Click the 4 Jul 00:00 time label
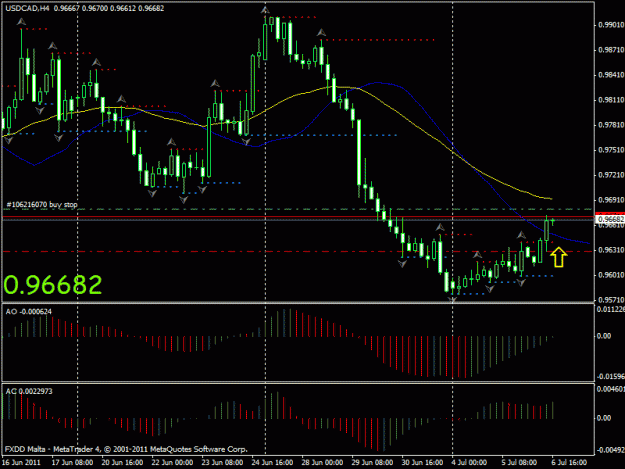This screenshot has width=625, height=469. point(469,463)
